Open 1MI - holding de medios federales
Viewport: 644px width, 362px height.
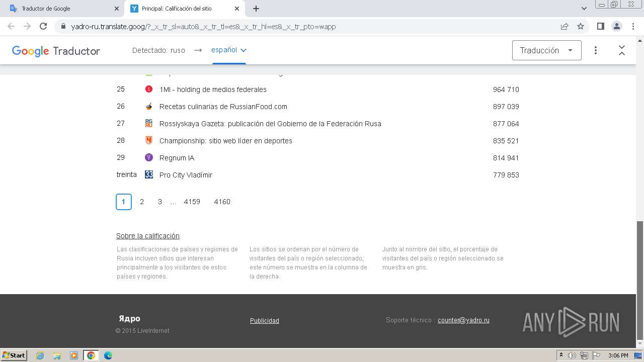coord(213,89)
